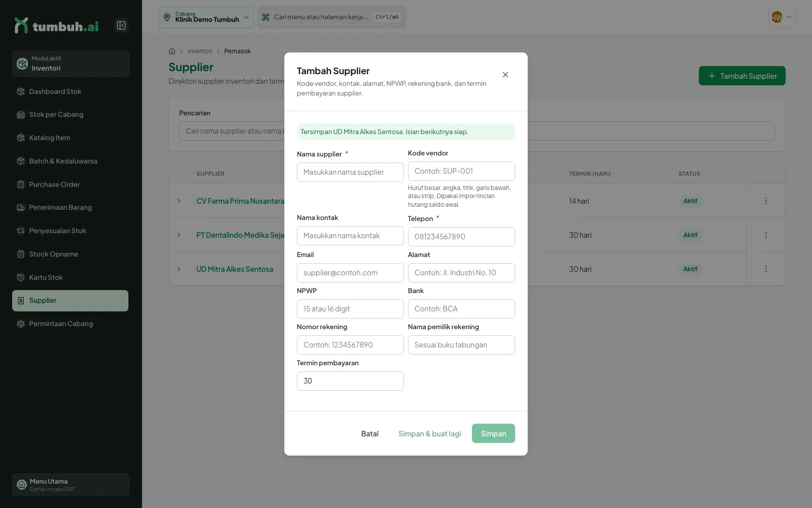Screen dimensions: 812x508
Task: Click the Permintaan Cabang scale icon
Action: (21, 324)
